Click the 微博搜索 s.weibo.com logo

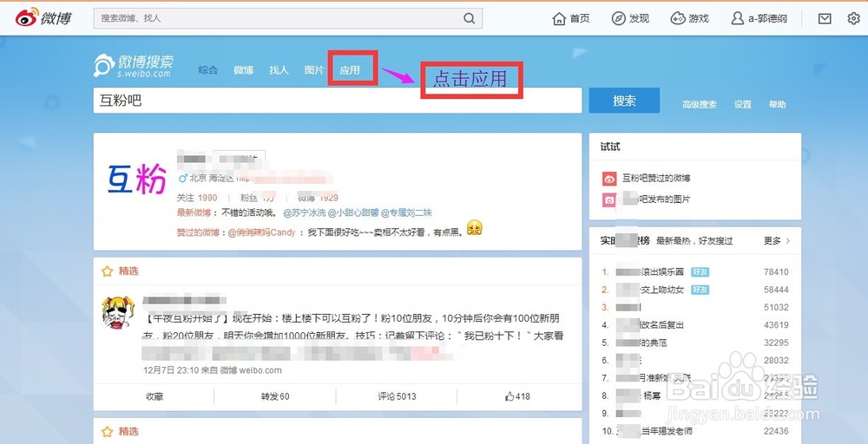tap(134, 66)
